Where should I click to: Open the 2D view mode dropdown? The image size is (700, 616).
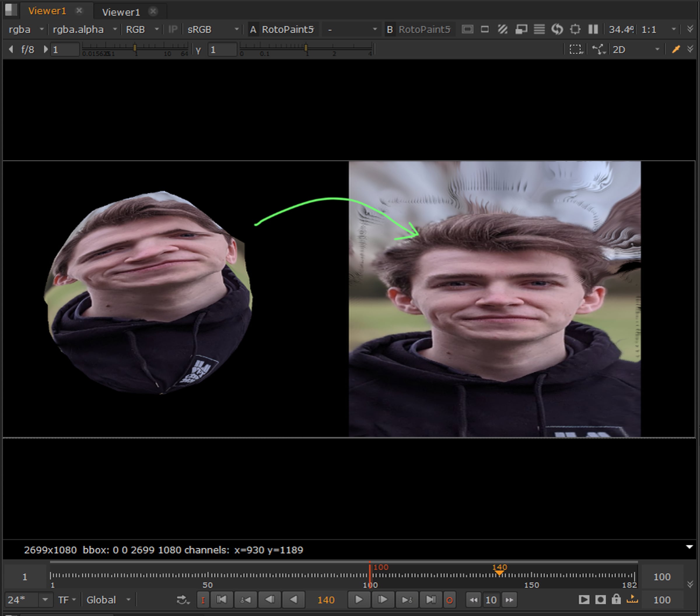coord(636,50)
